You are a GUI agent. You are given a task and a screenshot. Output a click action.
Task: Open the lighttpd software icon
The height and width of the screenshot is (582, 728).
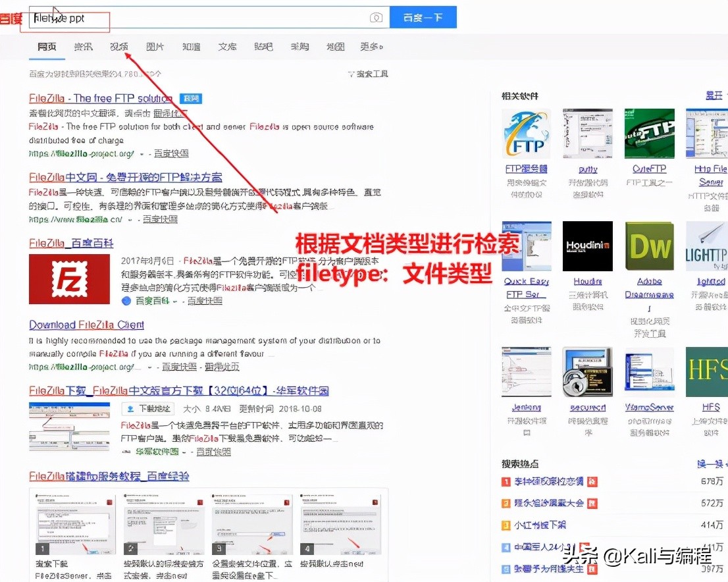[707, 246]
